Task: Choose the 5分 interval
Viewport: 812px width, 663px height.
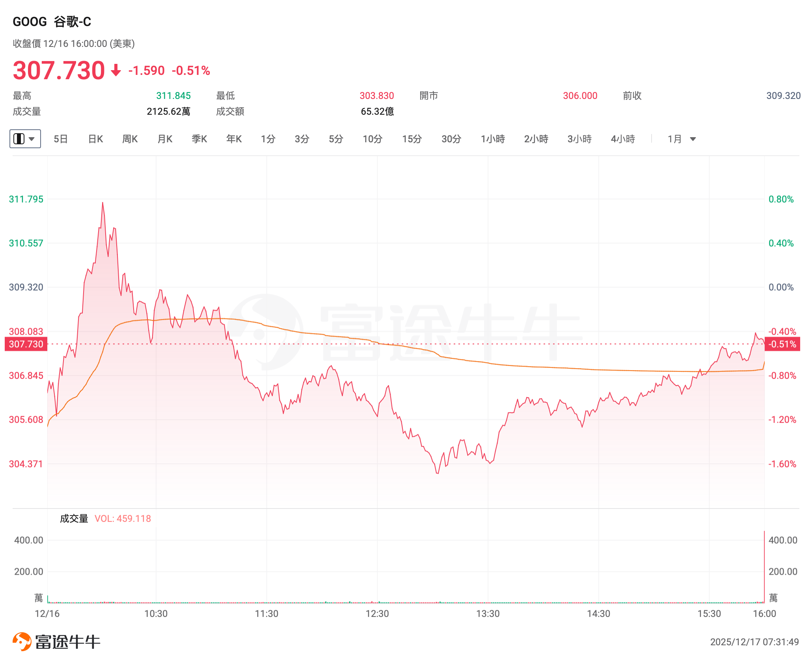Action: point(336,139)
